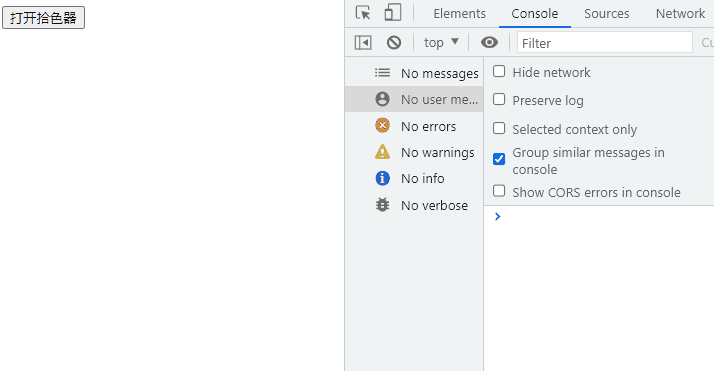Enable Show CORS errors in console
The image size is (714, 371).
pos(499,191)
